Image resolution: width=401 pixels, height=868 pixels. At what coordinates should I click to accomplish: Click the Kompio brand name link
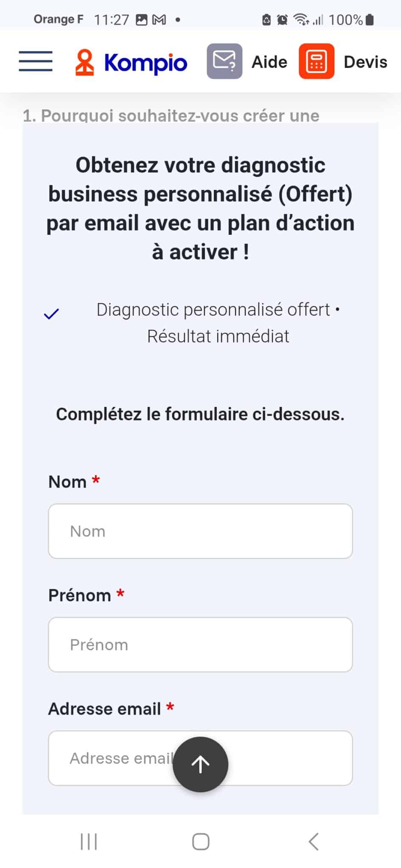tap(146, 63)
